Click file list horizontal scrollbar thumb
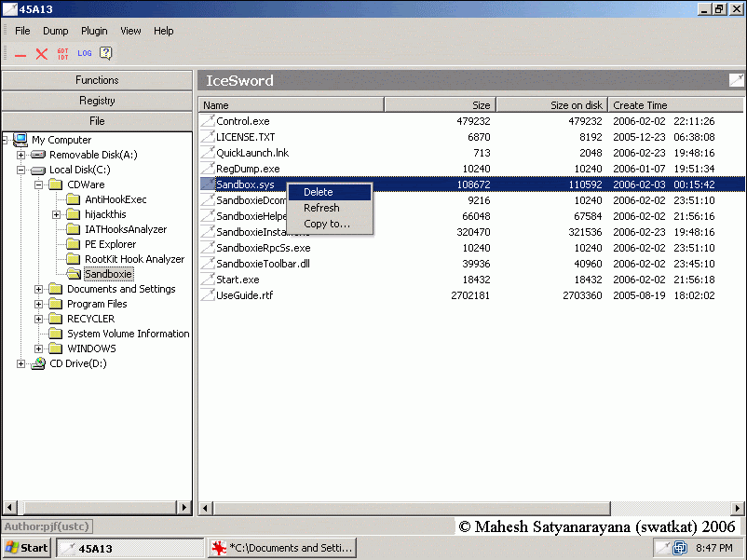The height and width of the screenshot is (560, 747). click(412, 508)
